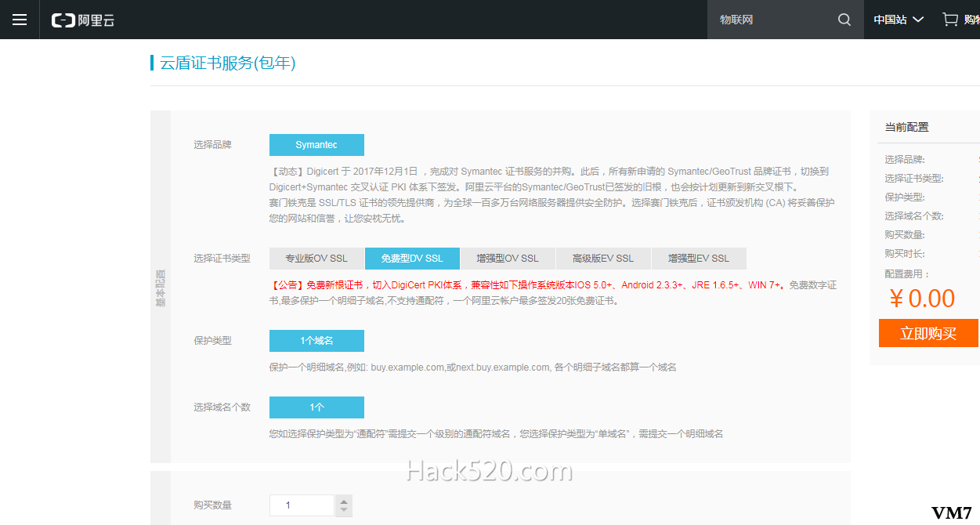
Task: Click the 购买数量 label in form
Action: pos(212,505)
